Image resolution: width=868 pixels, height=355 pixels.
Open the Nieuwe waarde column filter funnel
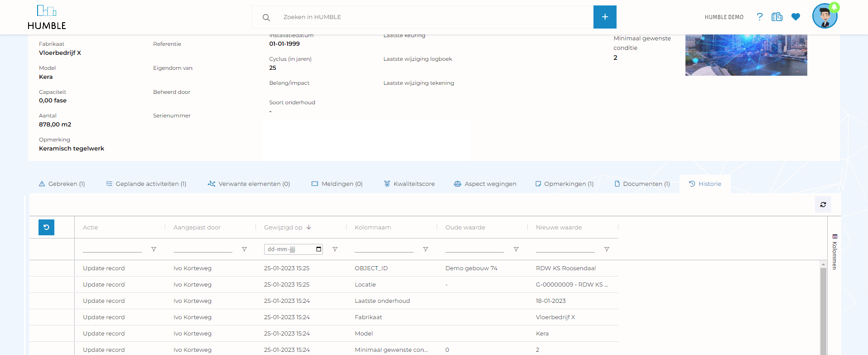pyautogui.click(x=607, y=249)
